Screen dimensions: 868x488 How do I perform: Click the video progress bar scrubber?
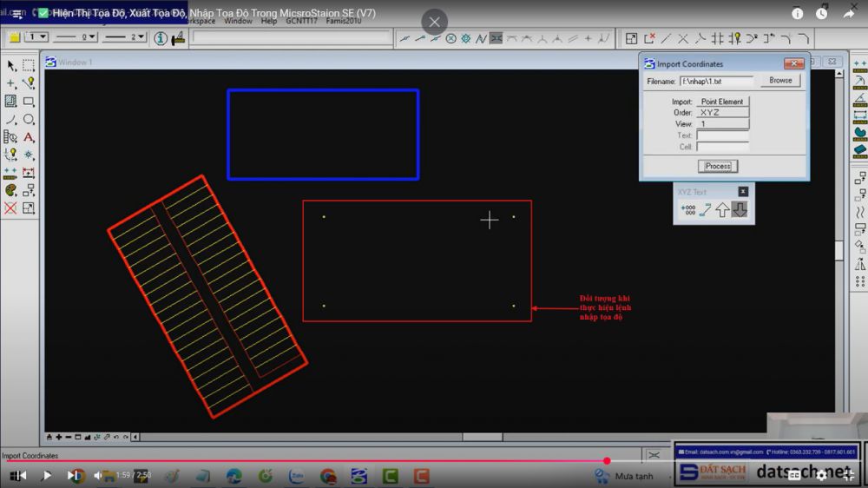click(607, 461)
